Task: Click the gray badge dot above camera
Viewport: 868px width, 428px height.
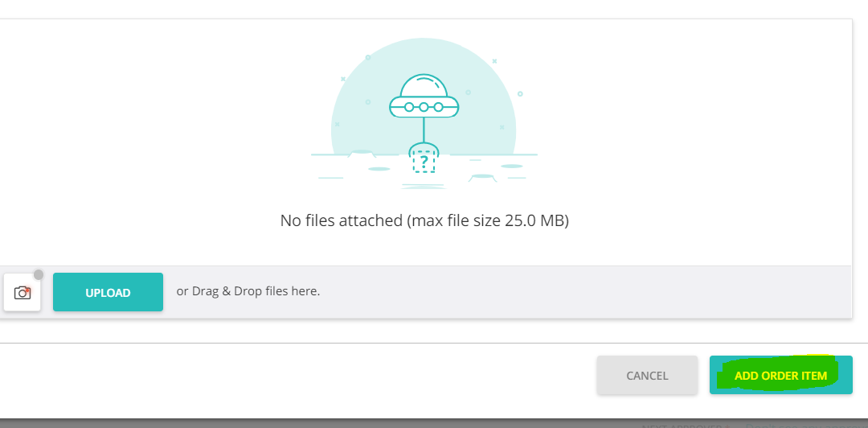Action: (x=39, y=275)
